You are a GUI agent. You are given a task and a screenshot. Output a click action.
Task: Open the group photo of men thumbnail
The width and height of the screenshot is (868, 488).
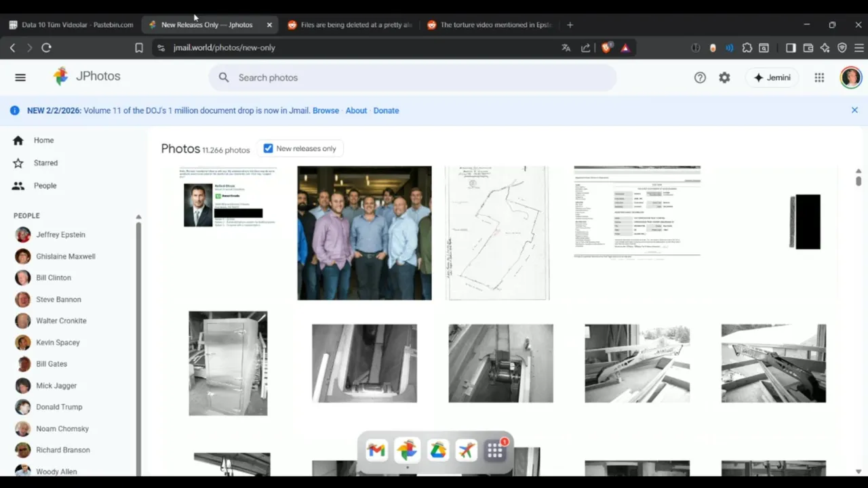(x=364, y=232)
